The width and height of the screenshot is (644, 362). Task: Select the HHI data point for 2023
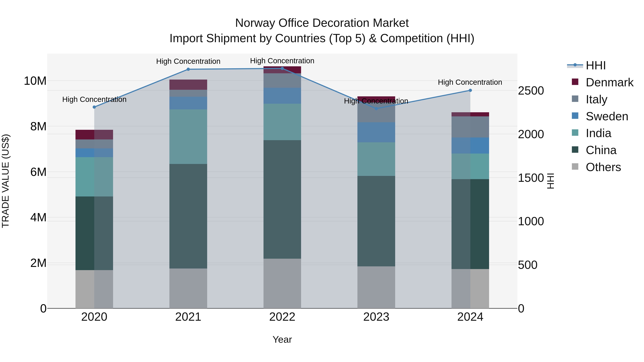(x=376, y=109)
